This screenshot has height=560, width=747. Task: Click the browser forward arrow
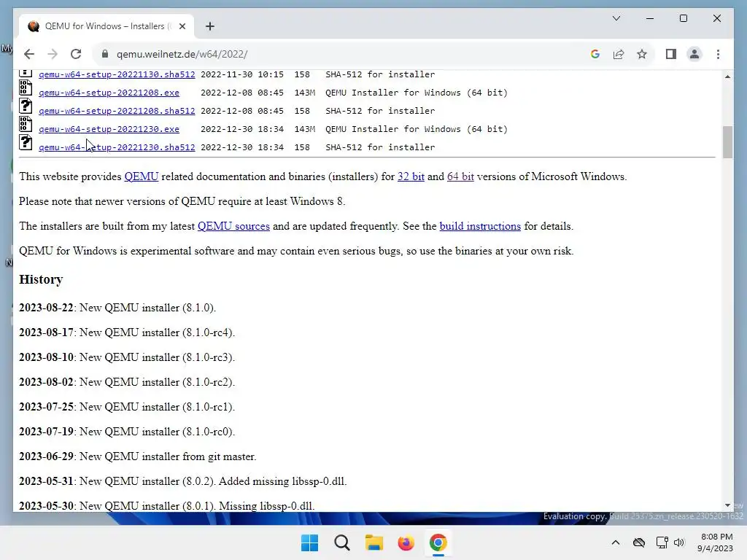(x=53, y=54)
